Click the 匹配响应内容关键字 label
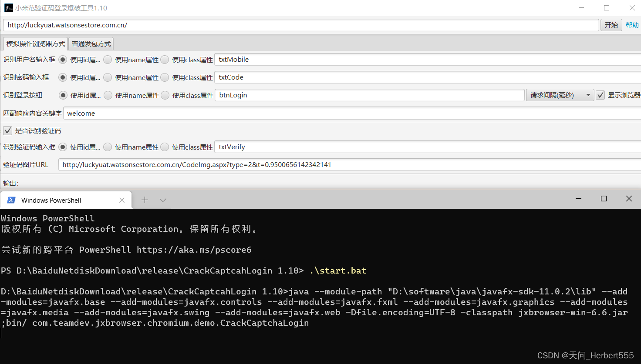The height and width of the screenshot is (364, 641). [32, 114]
